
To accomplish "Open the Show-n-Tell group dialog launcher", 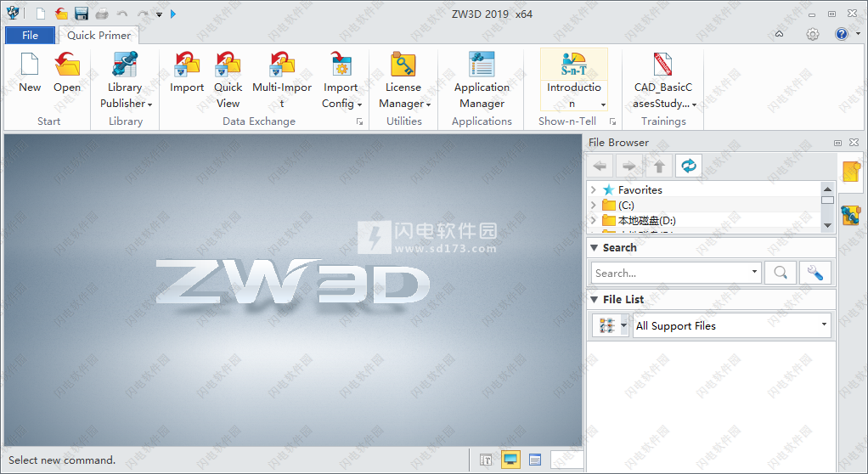I will pos(613,121).
